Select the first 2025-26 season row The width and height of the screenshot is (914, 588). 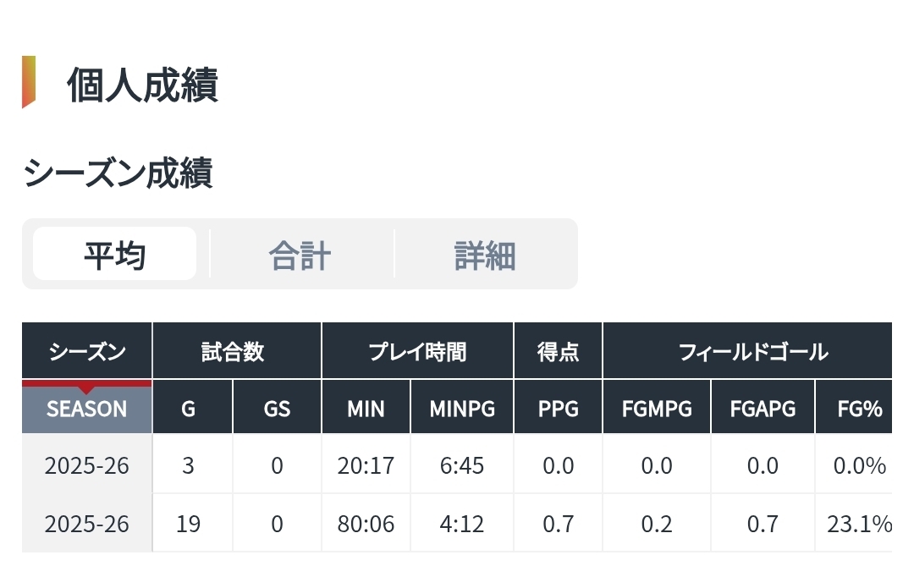point(457,464)
